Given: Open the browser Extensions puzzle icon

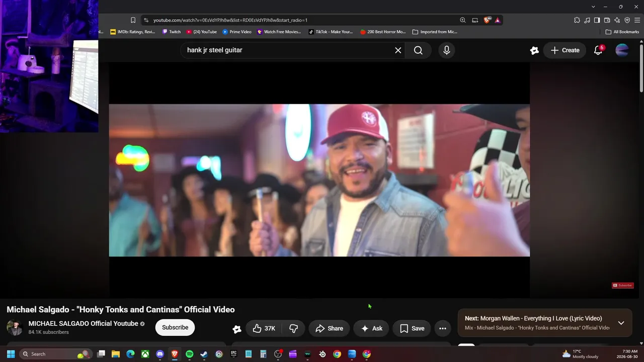Looking at the screenshot, I should coord(577,20).
